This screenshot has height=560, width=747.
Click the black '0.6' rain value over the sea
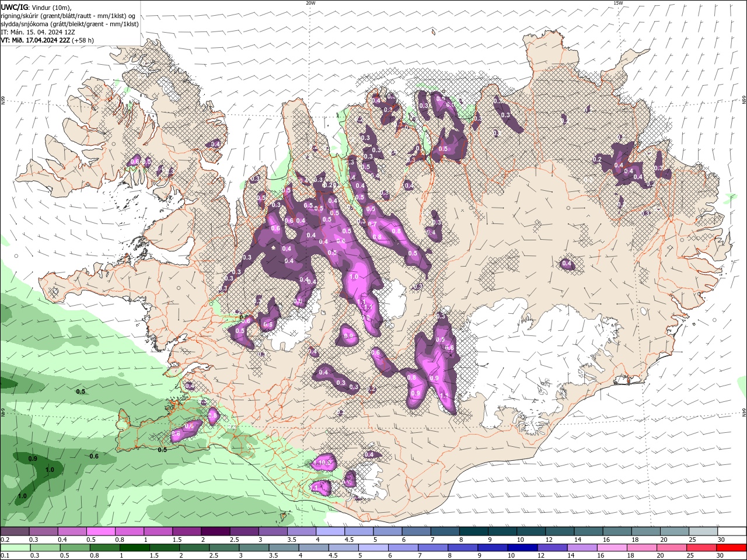94,456
